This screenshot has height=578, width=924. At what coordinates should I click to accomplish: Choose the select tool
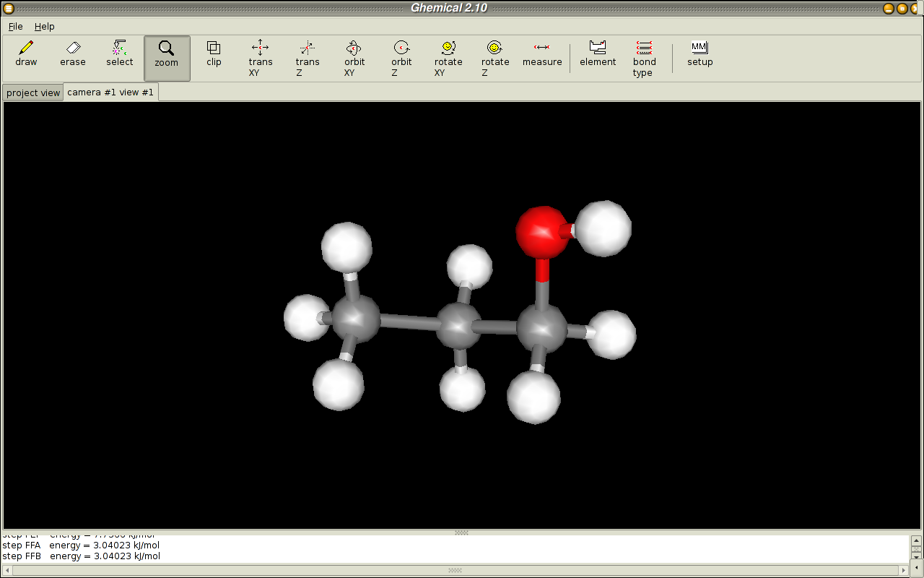click(x=120, y=54)
